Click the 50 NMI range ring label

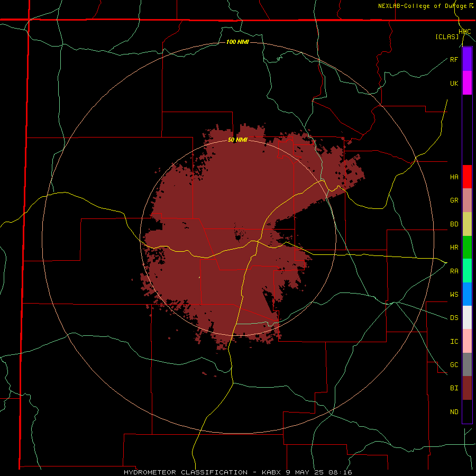coord(237,140)
